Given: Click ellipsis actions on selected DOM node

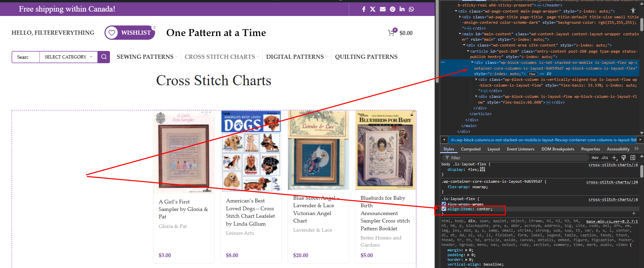Looking at the screenshot, I should pyautogui.click(x=442, y=62).
